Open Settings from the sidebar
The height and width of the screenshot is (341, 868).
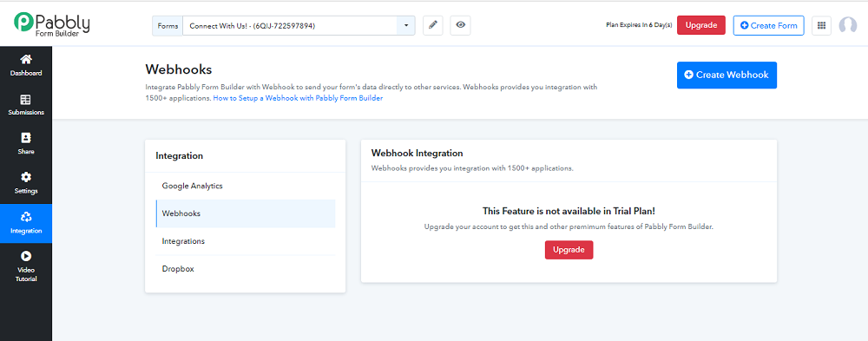pos(26,184)
